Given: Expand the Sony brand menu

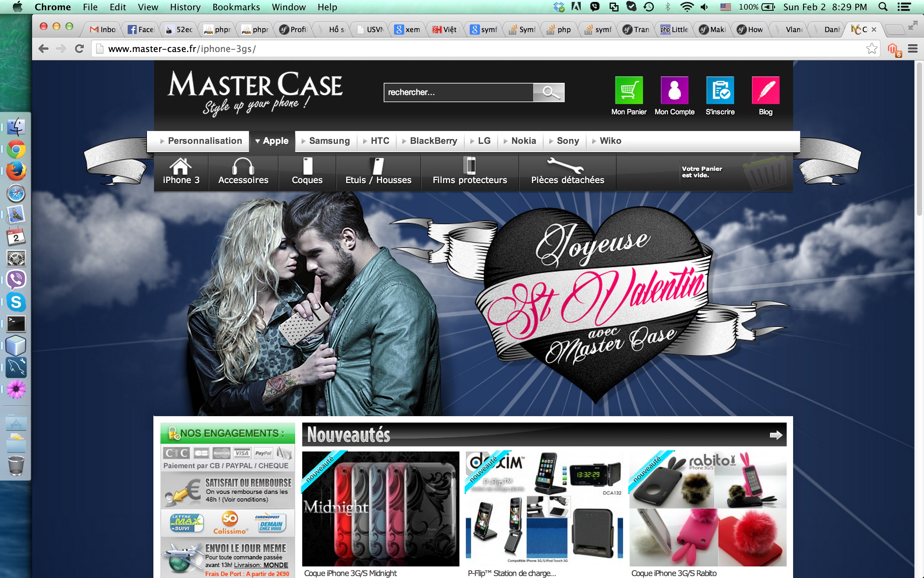Looking at the screenshot, I should (x=564, y=141).
